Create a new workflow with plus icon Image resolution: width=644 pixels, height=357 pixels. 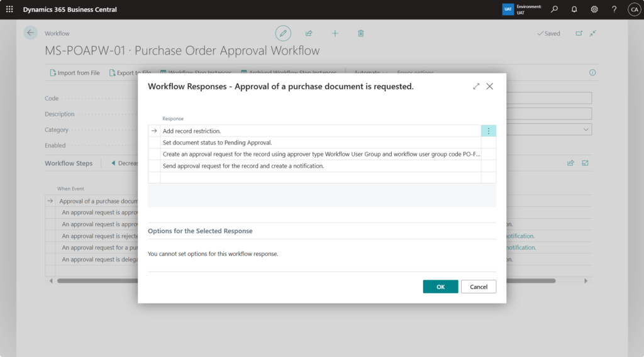[x=335, y=33]
